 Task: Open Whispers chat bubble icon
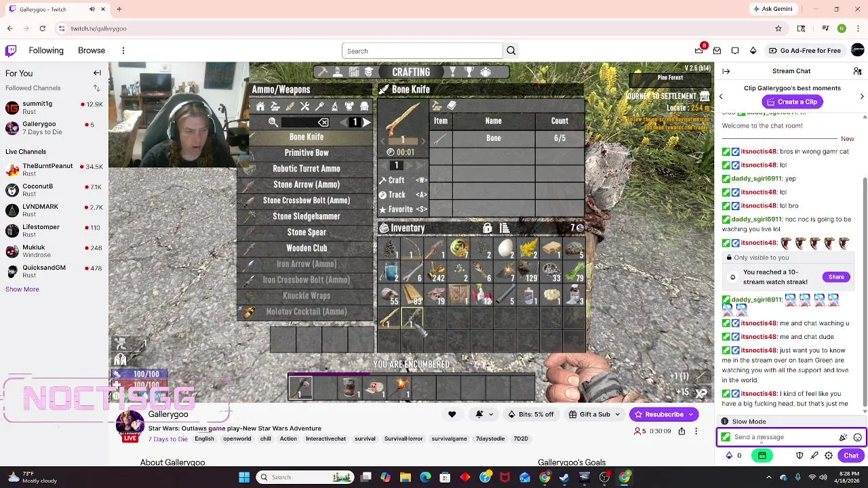[x=735, y=50]
